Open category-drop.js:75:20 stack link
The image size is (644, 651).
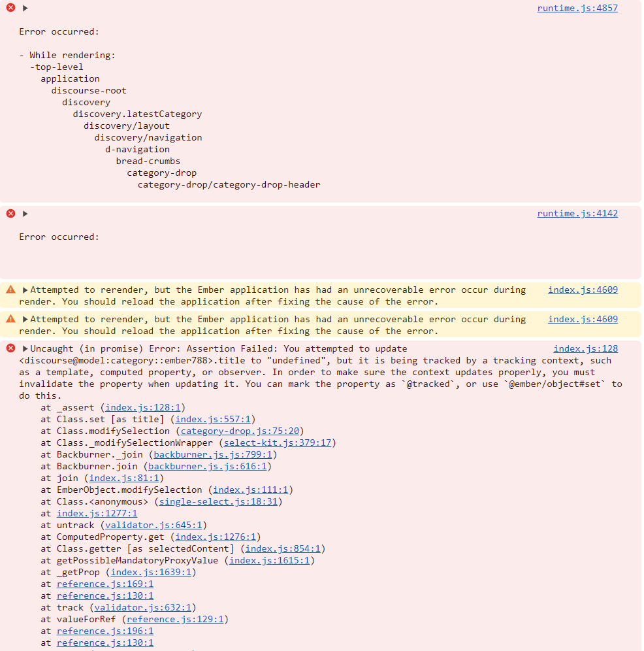[x=240, y=431]
